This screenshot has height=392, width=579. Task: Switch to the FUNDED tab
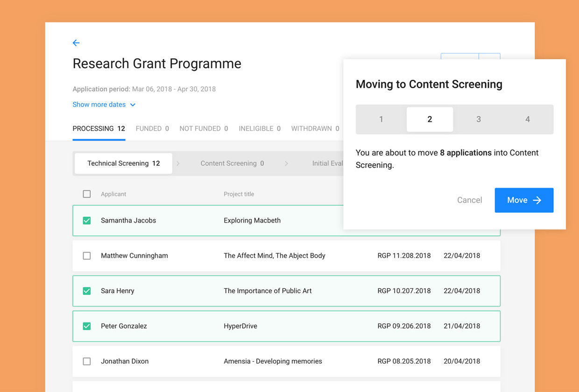pos(152,128)
